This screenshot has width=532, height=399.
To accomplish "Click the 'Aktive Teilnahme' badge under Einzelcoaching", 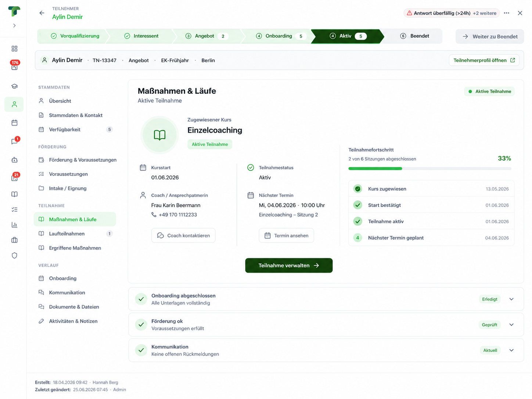I will pyautogui.click(x=210, y=144).
